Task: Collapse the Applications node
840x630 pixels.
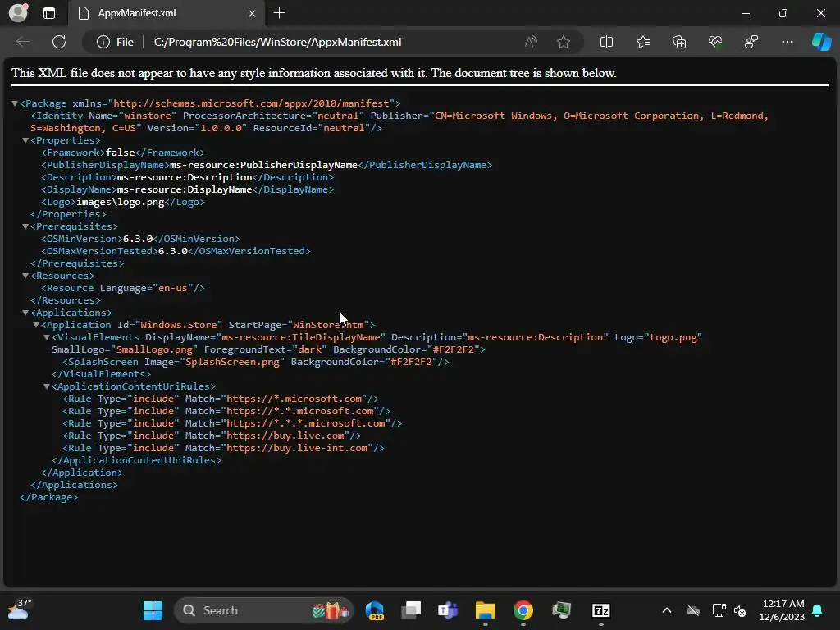Action: pos(25,313)
